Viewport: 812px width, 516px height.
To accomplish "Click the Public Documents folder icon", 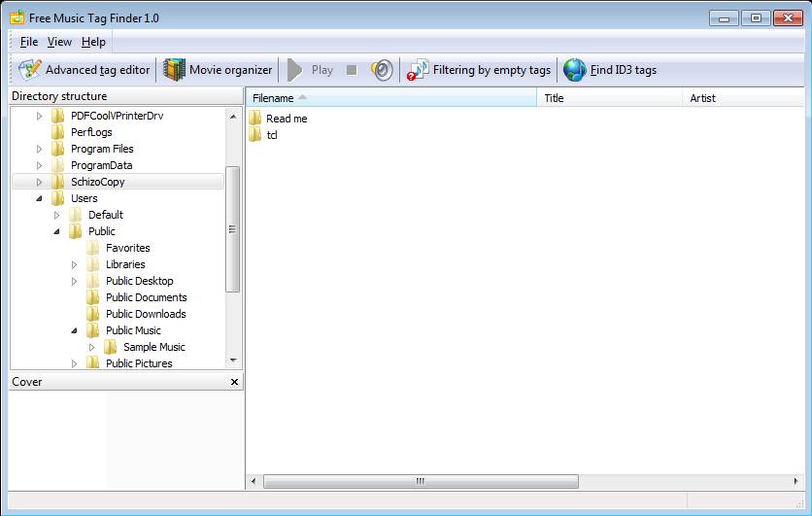I will click(x=93, y=297).
